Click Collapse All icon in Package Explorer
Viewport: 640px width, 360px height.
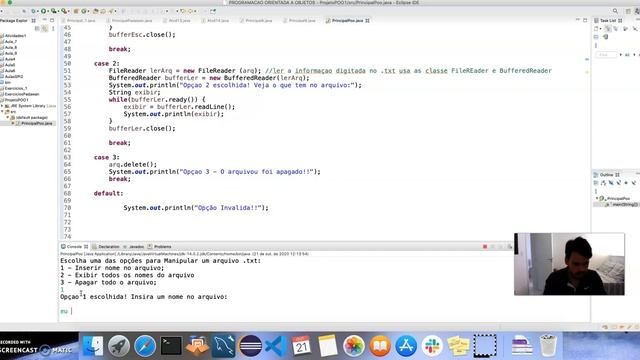tap(37, 29)
